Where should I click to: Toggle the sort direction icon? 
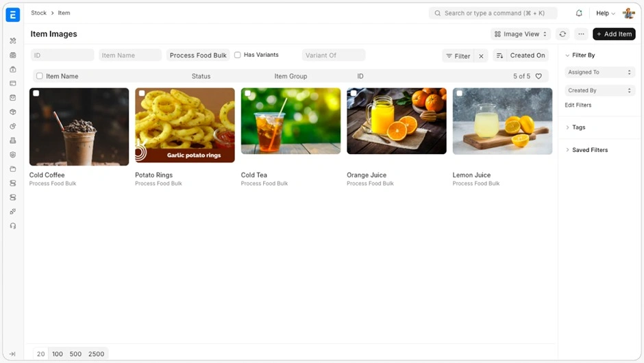tap(499, 56)
